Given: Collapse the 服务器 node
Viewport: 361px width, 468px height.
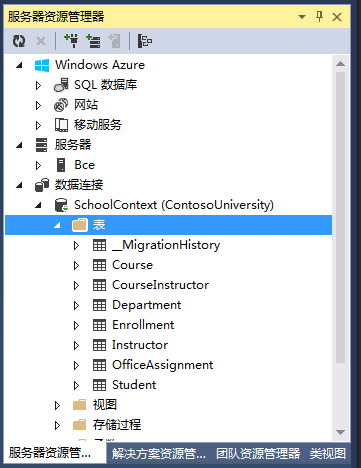Looking at the screenshot, I should pos(19,145).
